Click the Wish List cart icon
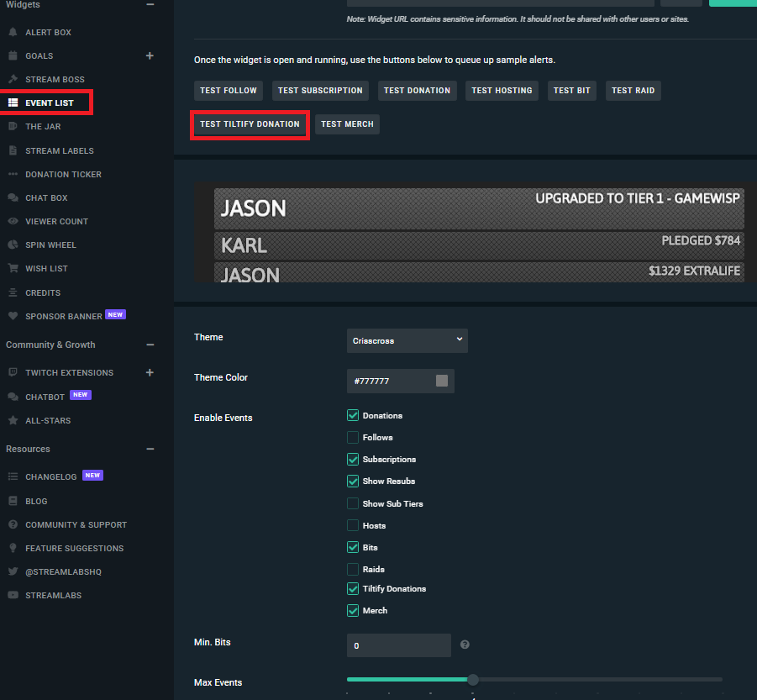The width and height of the screenshot is (757, 700). (13, 268)
